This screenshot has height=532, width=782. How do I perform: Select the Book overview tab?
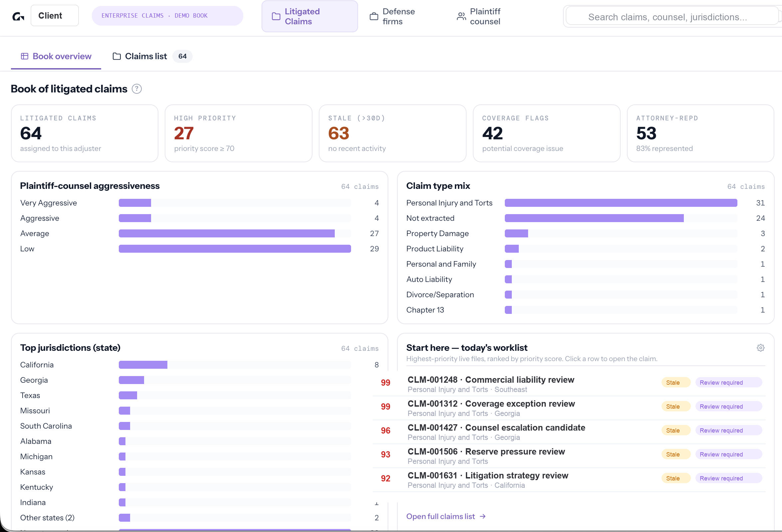56,56
